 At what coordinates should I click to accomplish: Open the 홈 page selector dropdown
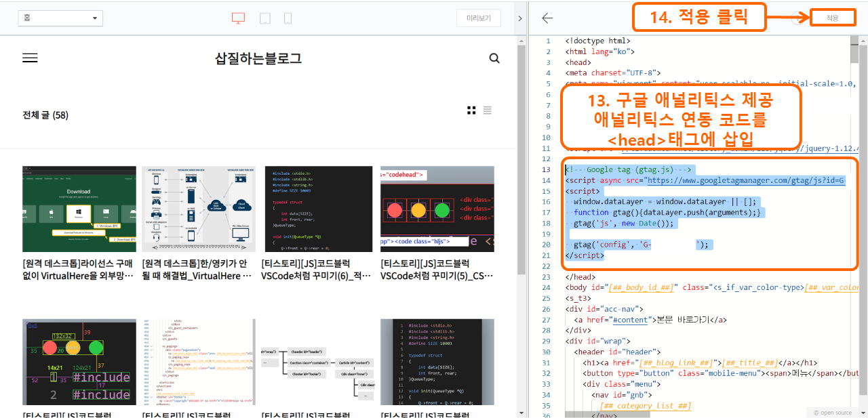(x=60, y=18)
